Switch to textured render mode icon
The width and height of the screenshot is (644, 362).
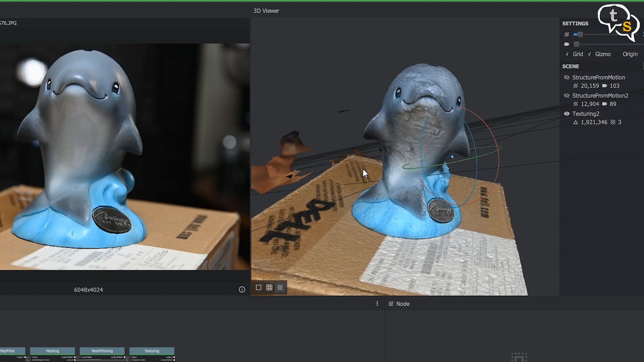pos(280,288)
